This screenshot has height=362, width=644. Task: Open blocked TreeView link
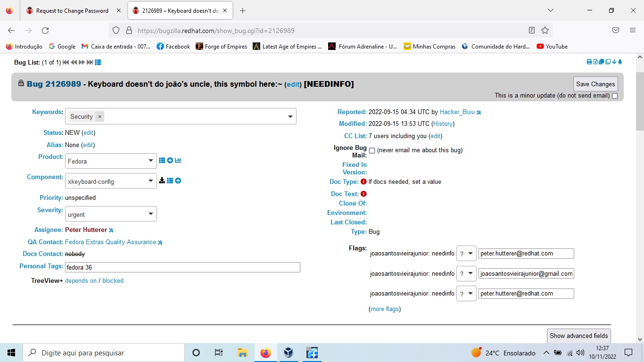[x=113, y=280]
